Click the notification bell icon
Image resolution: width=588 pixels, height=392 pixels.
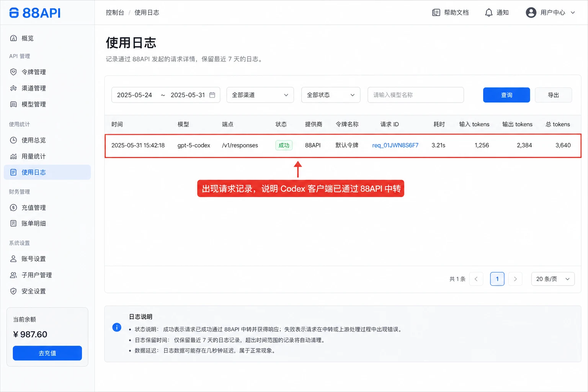click(x=489, y=13)
